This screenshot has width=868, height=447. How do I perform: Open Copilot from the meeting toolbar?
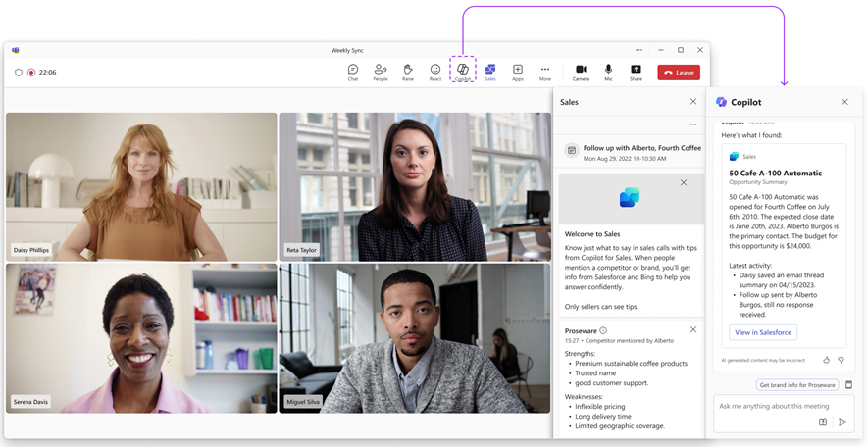[463, 71]
